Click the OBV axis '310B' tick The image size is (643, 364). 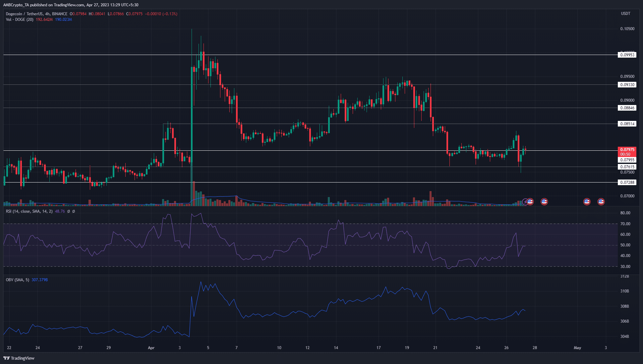tap(624, 291)
